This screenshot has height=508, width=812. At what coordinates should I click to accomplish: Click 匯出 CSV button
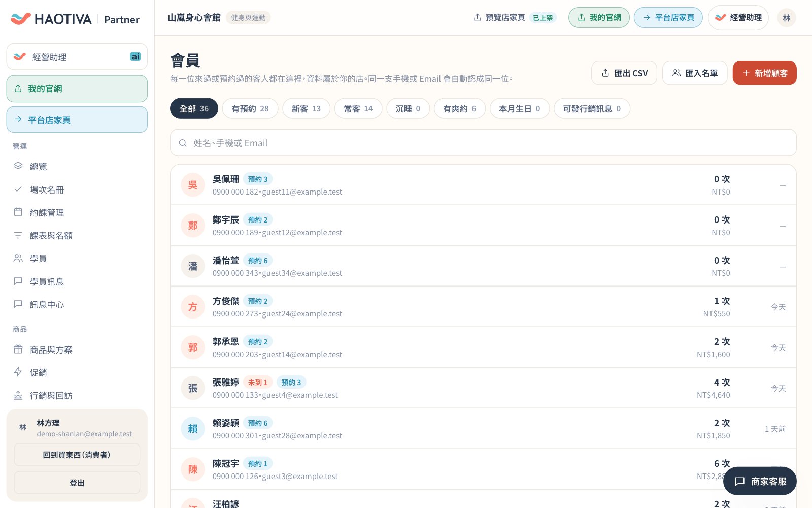(x=624, y=73)
